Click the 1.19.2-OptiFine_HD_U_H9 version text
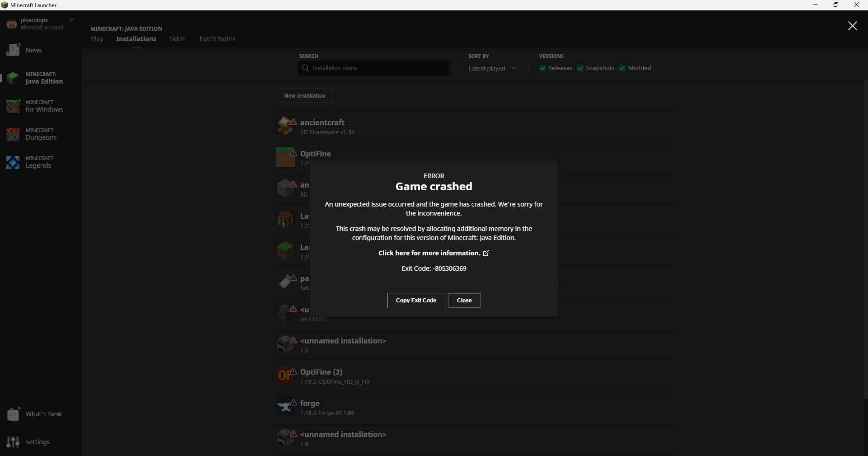The image size is (868, 456). [335, 382]
